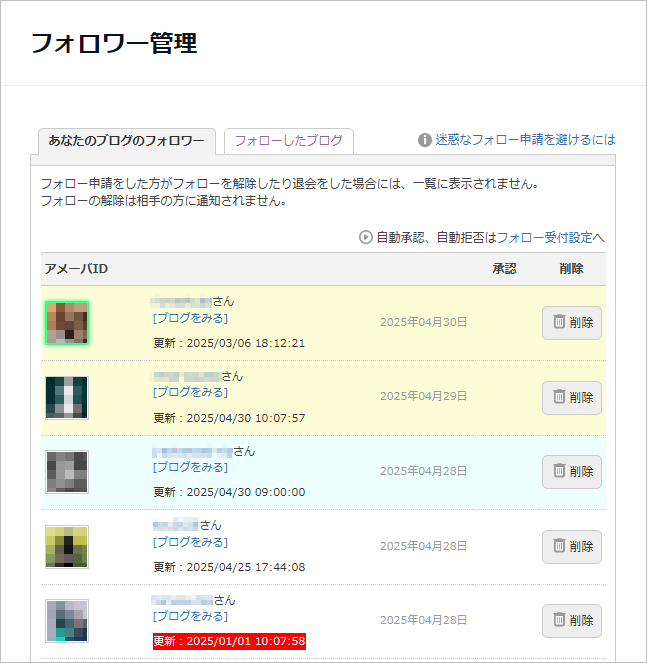Delete the follower updated 2025/01/01 10:07:58

click(x=572, y=621)
